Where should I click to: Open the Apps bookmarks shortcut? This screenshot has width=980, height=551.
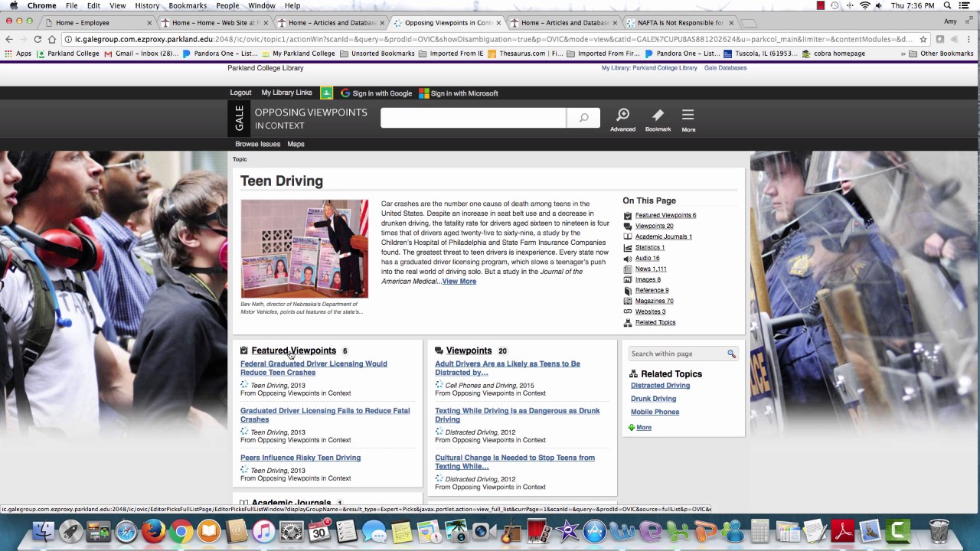[18, 54]
